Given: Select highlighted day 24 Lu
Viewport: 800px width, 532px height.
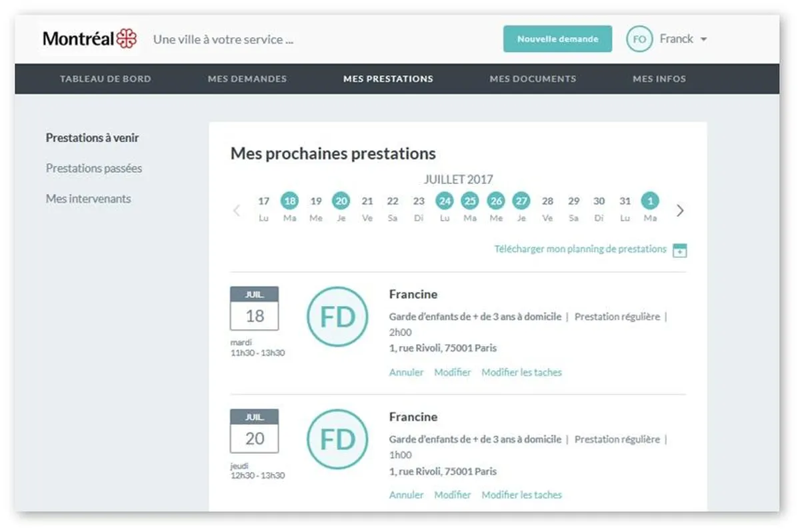Looking at the screenshot, I should pyautogui.click(x=445, y=208).
